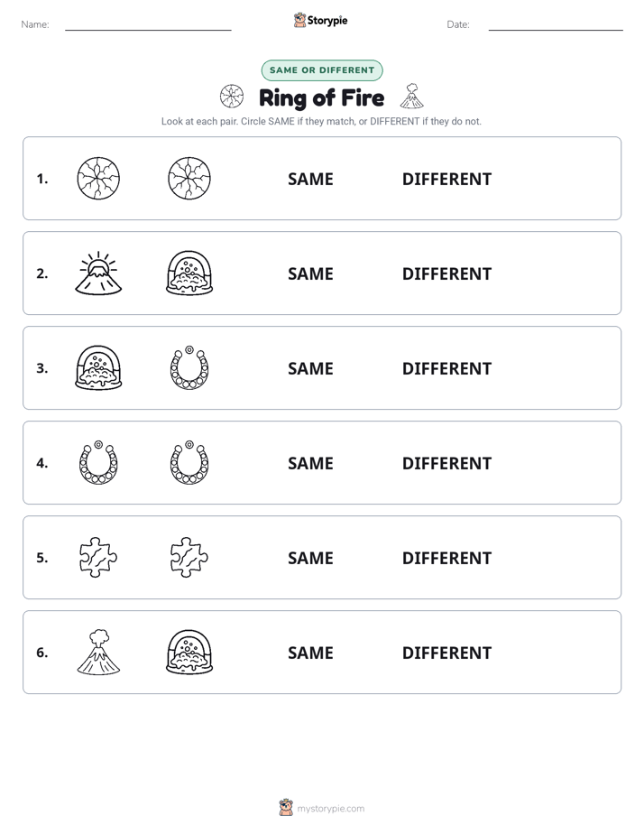
Task: Mark SAME for question 5
Action: pyautogui.click(x=310, y=558)
